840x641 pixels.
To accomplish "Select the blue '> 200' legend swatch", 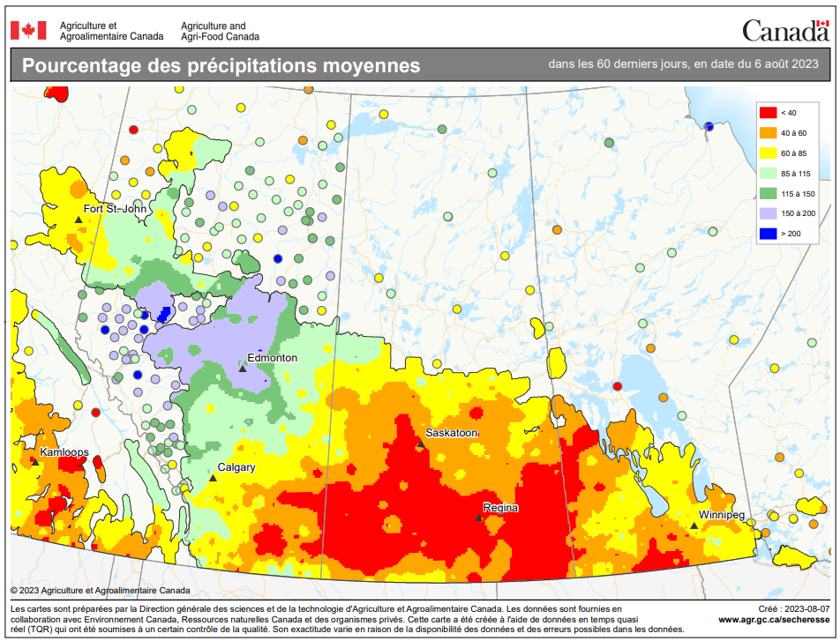I will click(x=768, y=234).
